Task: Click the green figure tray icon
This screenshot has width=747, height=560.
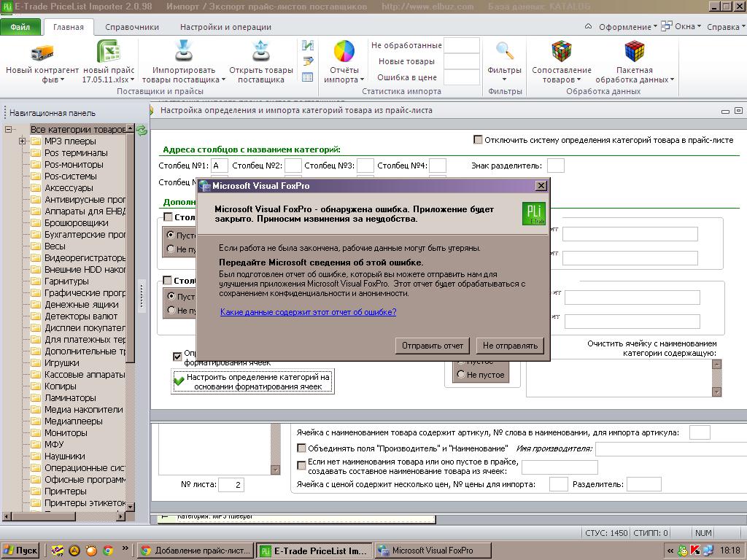Action: 683,551
